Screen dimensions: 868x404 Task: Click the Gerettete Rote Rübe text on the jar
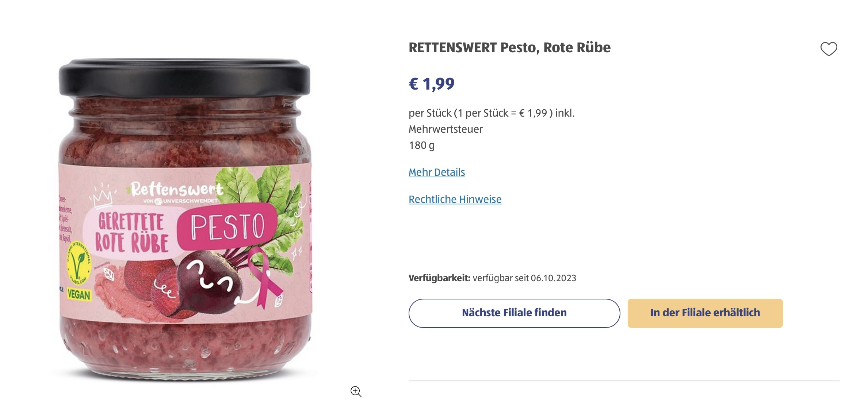(x=131, y=233)
